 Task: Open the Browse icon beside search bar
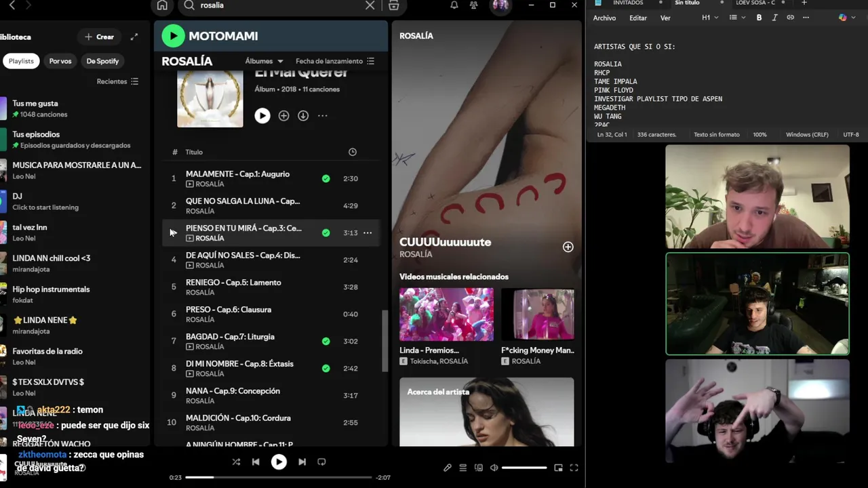[x=393, y=5]
